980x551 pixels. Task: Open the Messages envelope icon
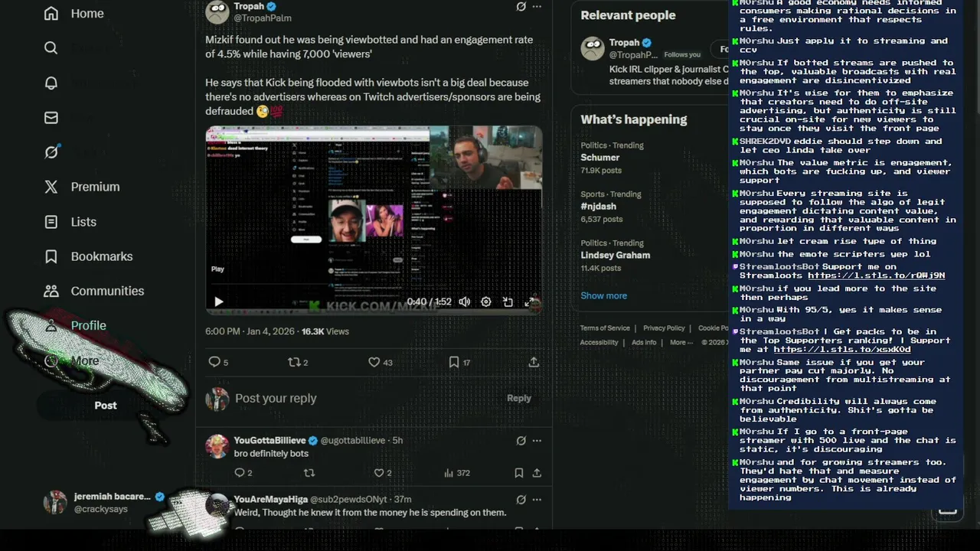51,117
